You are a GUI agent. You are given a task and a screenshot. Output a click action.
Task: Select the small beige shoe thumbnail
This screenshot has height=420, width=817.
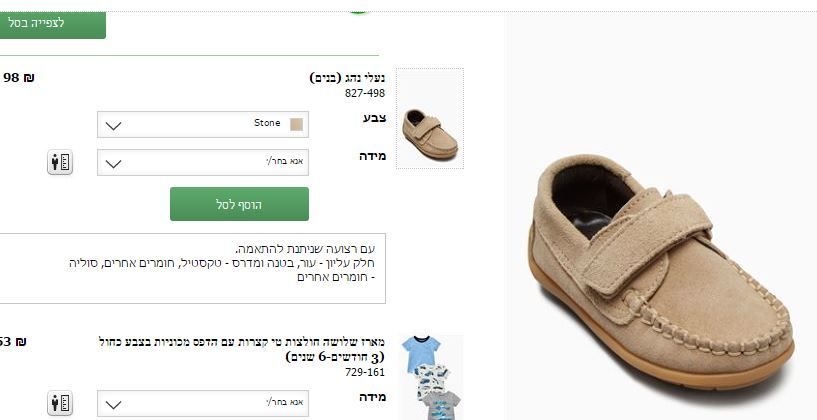pos(430,119)
